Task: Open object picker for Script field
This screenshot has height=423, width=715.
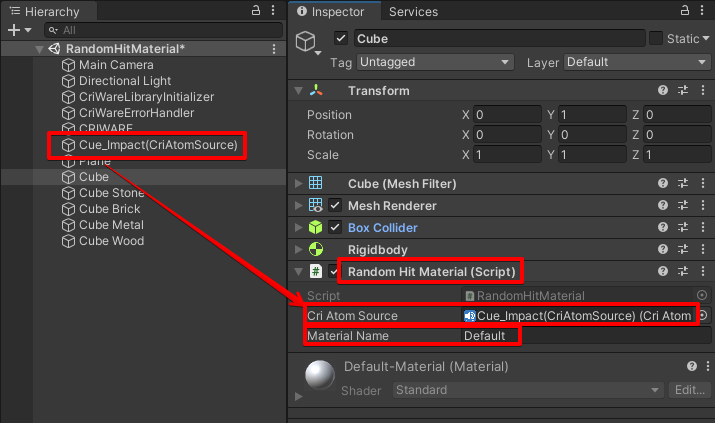Action: coord(702,295)
